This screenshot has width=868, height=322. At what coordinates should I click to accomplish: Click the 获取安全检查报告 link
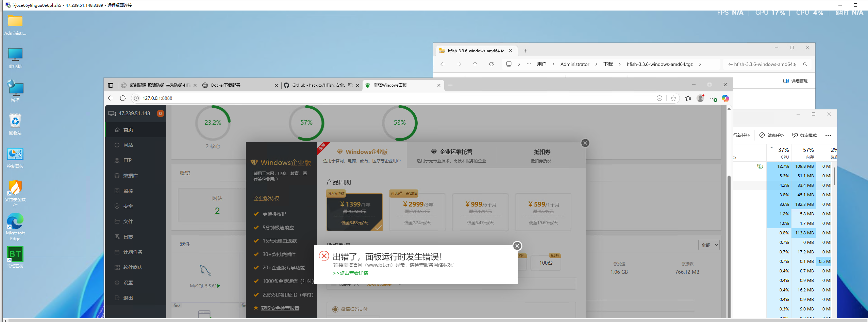280,308
